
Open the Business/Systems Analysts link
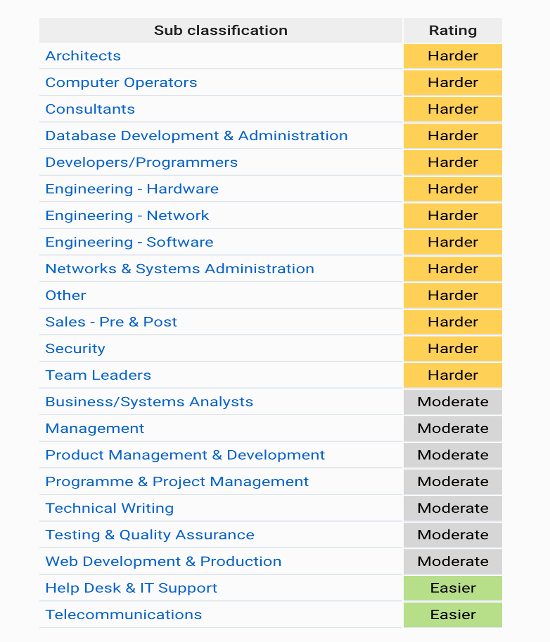(149, 402)
